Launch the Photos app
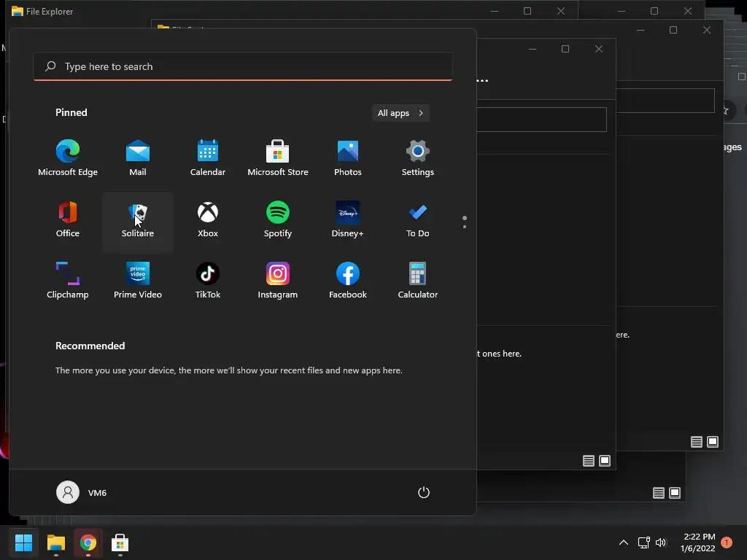The width and height of the screenshot is (747, 560). pyautogui.click(x=348, y=158)
